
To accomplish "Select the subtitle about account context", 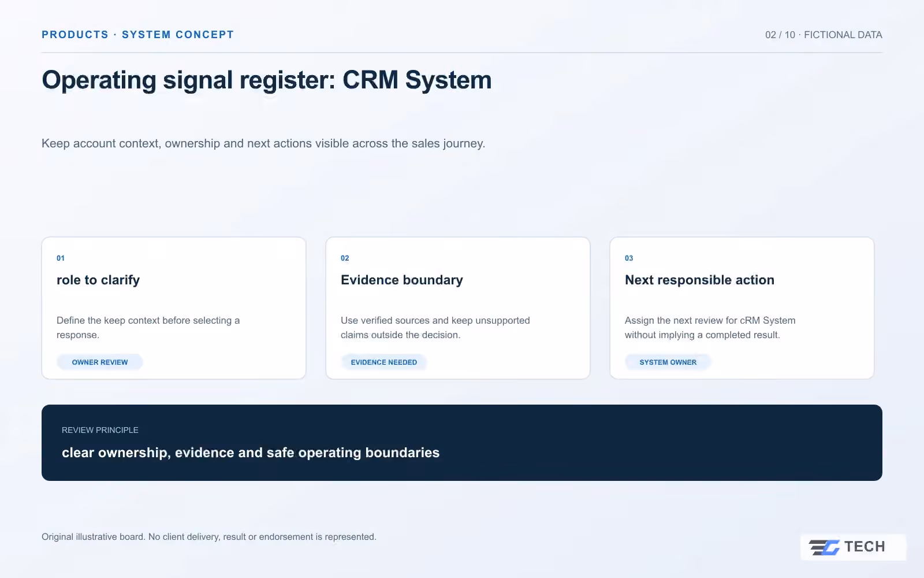I will (x=263, y=143).
